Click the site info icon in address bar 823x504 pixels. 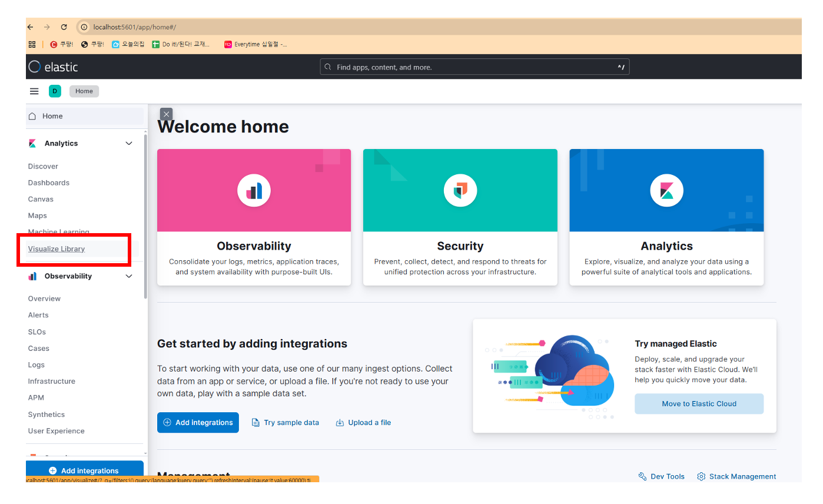pos(84,27)
